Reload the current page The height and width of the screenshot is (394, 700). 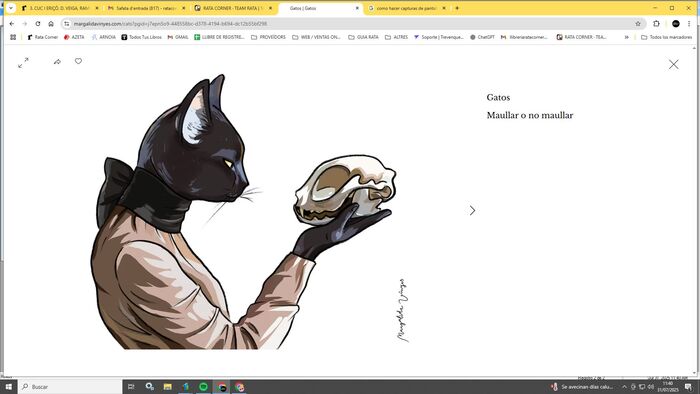tap(38, 24)
